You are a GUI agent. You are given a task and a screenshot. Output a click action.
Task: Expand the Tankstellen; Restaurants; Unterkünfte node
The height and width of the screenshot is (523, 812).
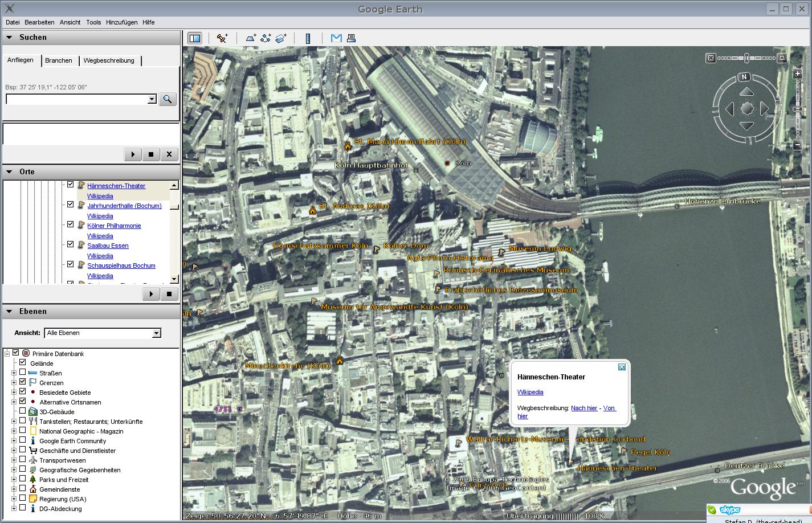[x=14, y=422]
